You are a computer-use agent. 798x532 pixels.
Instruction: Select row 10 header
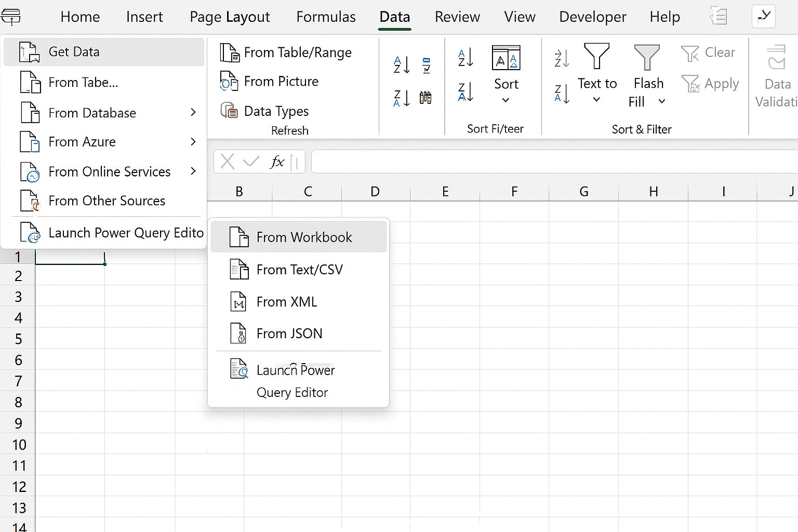[19, 445]
